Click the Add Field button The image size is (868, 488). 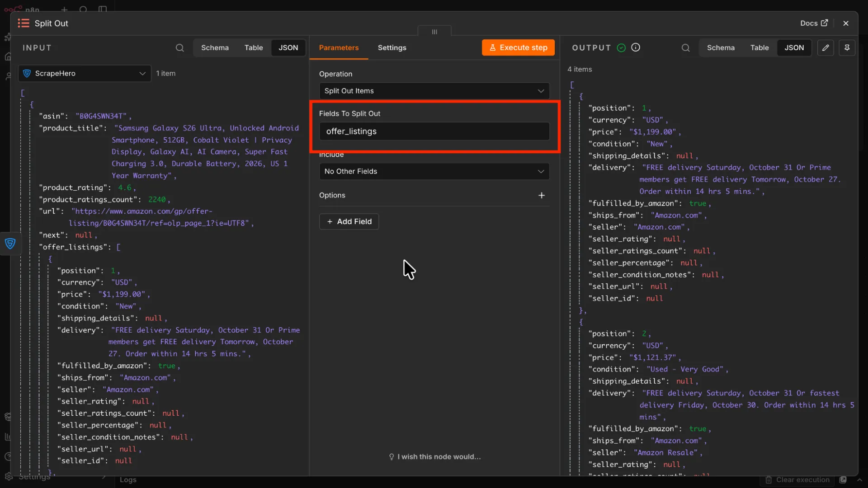[349, 221]
